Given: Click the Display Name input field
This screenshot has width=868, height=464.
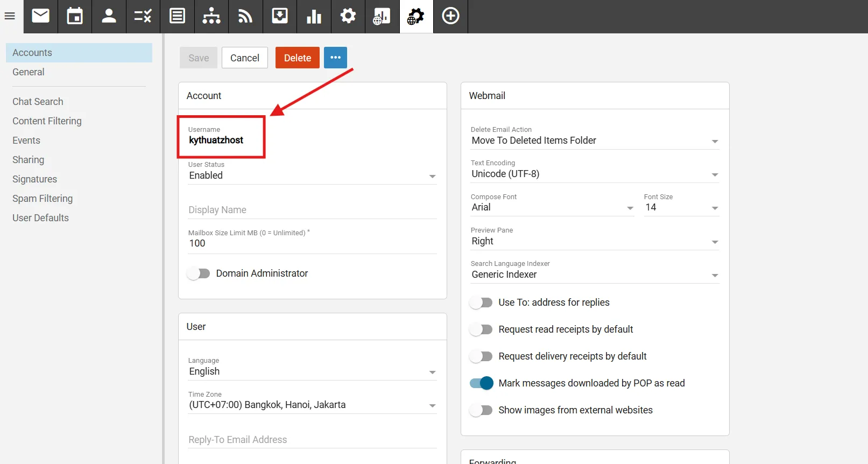Looking at the screenshot, I should (312, 210).
